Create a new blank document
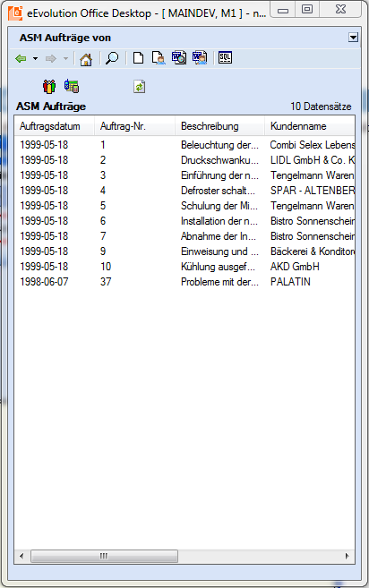Viewport: 369px width, 588px height. pos(139,58)
